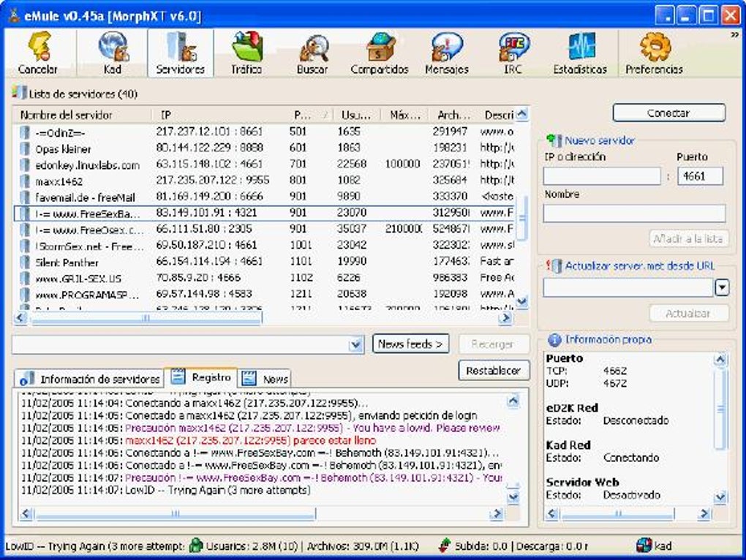Screen dimensions: 746x560
Task: Sort by Nombre del servidor column
Action: pyautogui.click(x=83, y=115)
